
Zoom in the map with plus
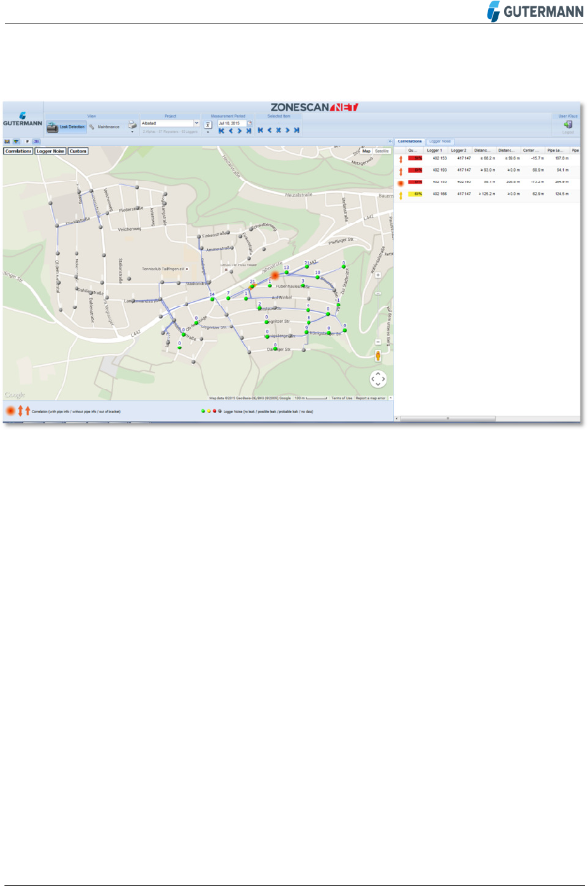(378, 275)
